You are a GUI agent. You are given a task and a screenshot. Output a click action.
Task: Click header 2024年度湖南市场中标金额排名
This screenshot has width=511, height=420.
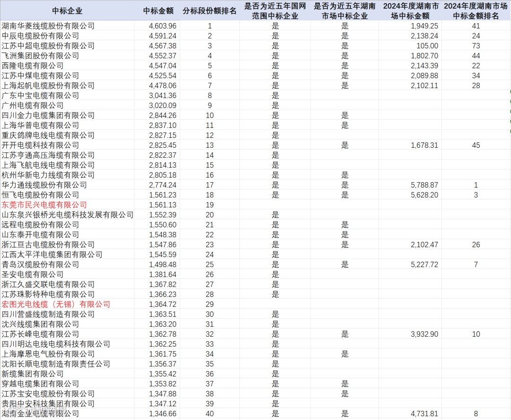[476, 11]
